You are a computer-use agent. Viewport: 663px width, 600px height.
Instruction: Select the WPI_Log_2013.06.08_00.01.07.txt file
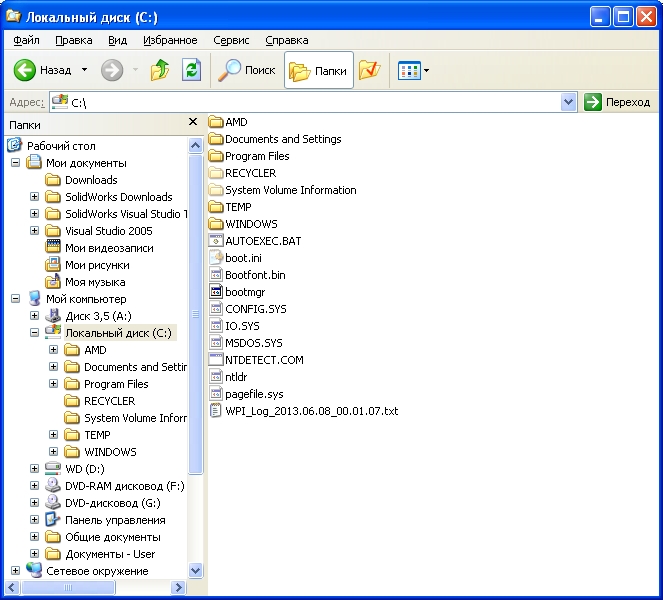tap(304, 411)
